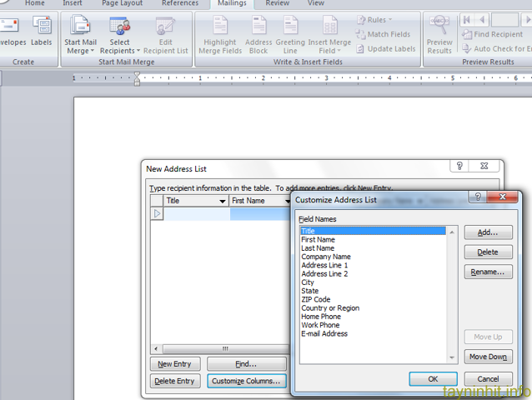The width and height of the screenshot is (532, 400).
Task: Expand the First Name column dropdown arrow
Action: [x=288, y=202]
